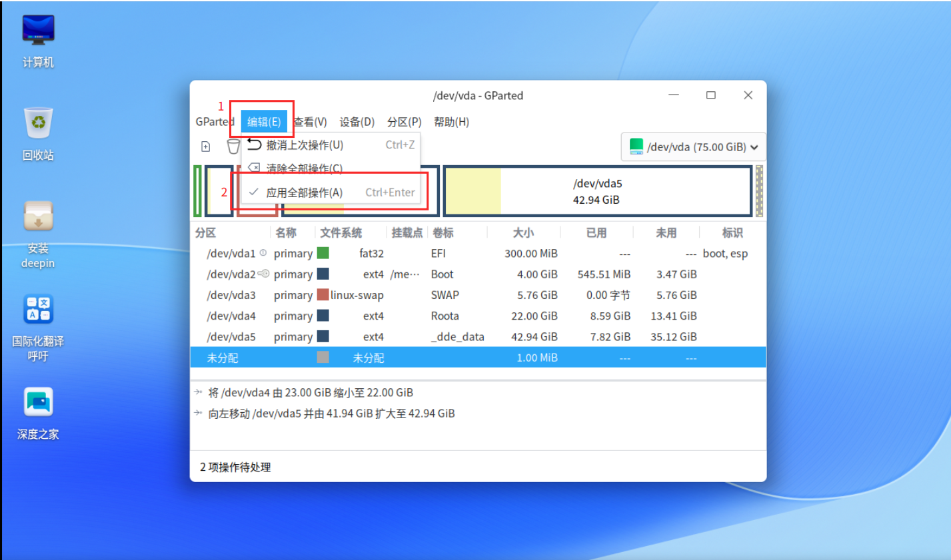
Task: Choose 清除全部操作(C) from the menu
Action: 331,168
